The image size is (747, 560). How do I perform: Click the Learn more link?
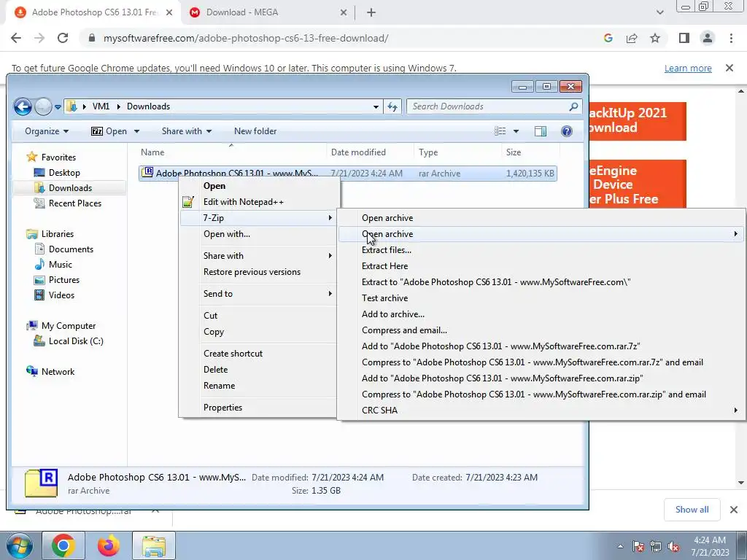click(688, 68)
